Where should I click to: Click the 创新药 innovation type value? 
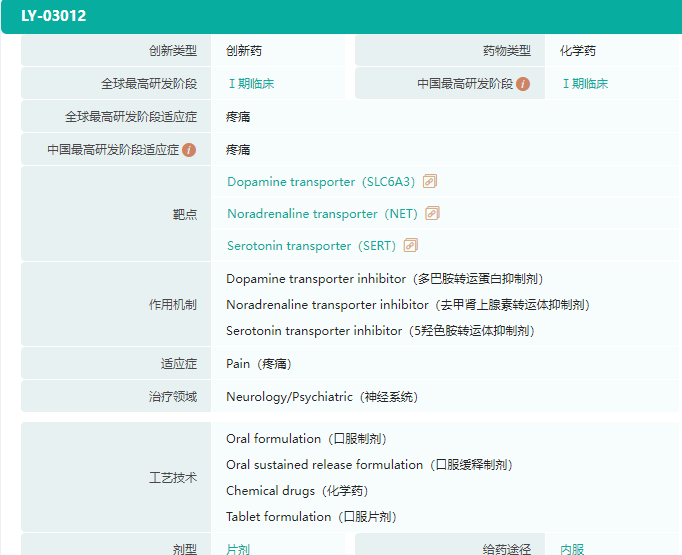coord(244,51)
